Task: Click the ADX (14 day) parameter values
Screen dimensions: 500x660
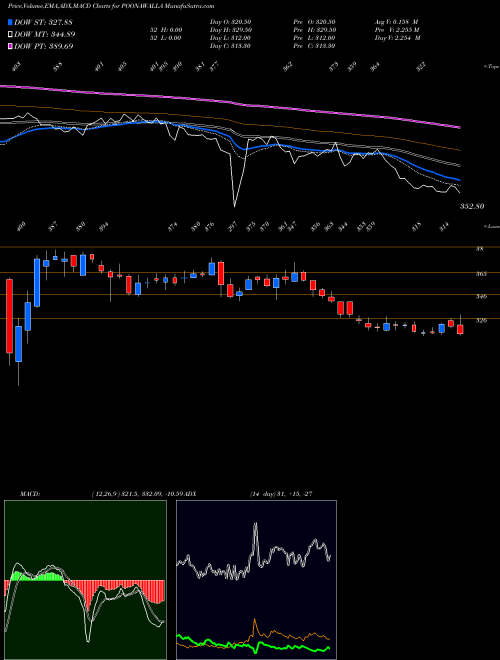Action: [x=281, y=493]
